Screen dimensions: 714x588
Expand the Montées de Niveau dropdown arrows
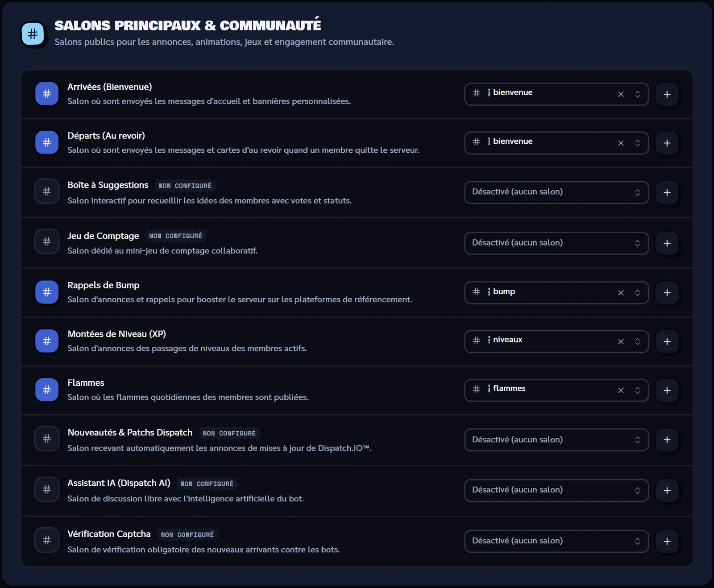click(x=638, y=342)
